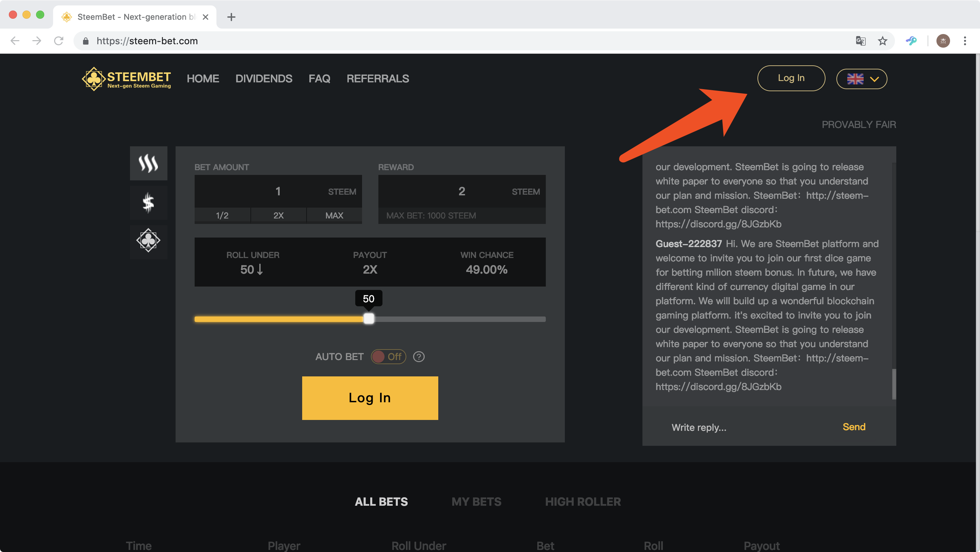Image resolution: width=980 pixels, height=552 pixels.
Task: Click the blue key extension icon
Action: click(911, 41)
